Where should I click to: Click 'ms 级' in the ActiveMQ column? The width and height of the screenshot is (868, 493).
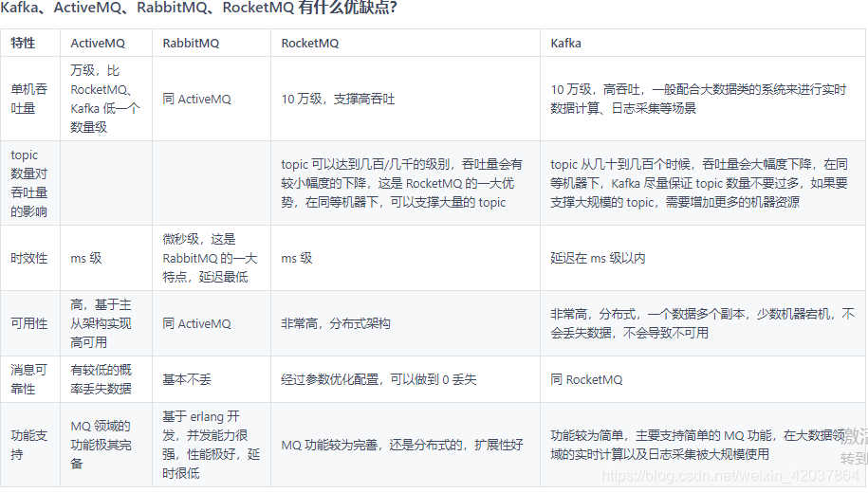pyautogui.click(x=105, y=258)
